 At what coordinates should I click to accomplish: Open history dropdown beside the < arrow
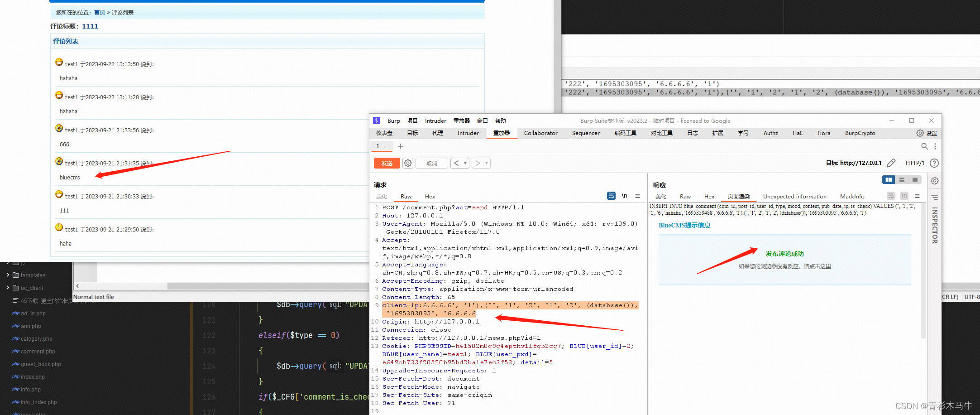[x=465, y=163]
